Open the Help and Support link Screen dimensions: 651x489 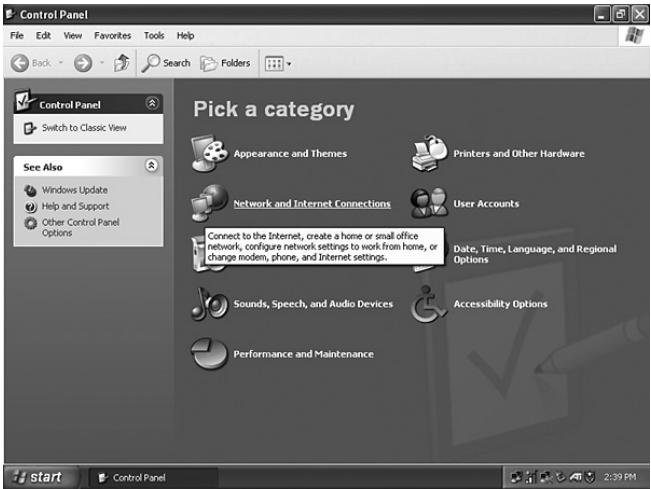pos(76,206)
